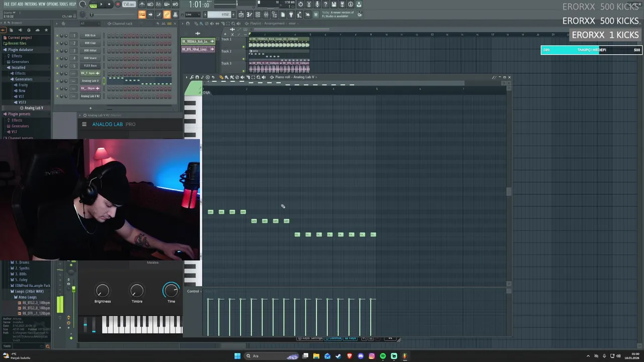The width and height of the screenshot is (644, 362).
Task: Open the FILE menu
Action: tap(7, 4)
